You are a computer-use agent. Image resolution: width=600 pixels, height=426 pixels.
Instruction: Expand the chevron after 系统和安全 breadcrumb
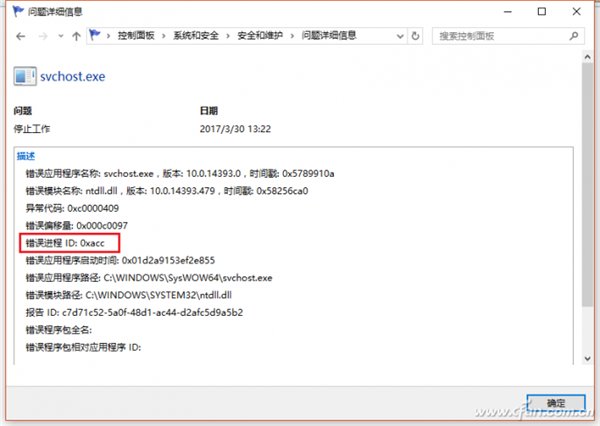point(227,35)
